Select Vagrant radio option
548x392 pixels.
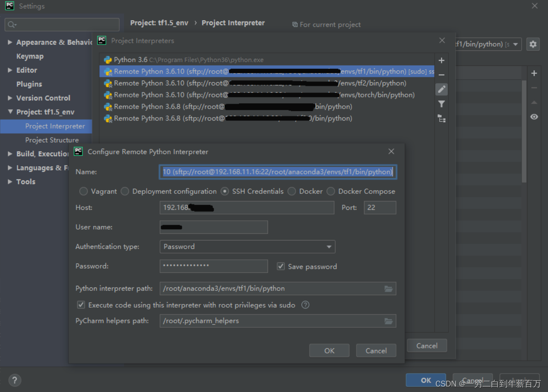tap(84, 191)
